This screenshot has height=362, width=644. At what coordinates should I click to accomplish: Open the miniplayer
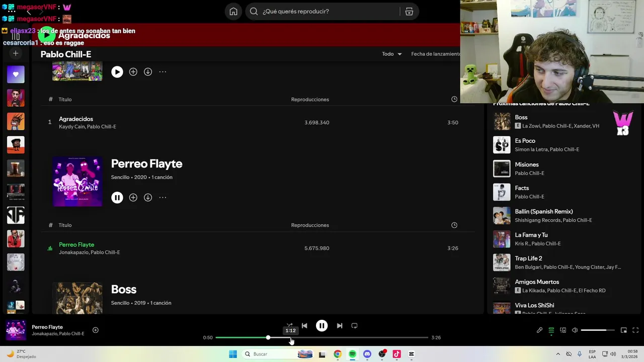[x=623, y=330]
